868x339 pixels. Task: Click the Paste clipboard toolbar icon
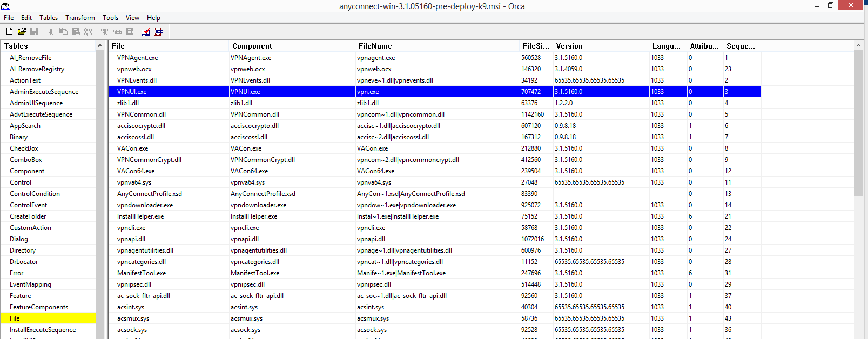point(76,32)
